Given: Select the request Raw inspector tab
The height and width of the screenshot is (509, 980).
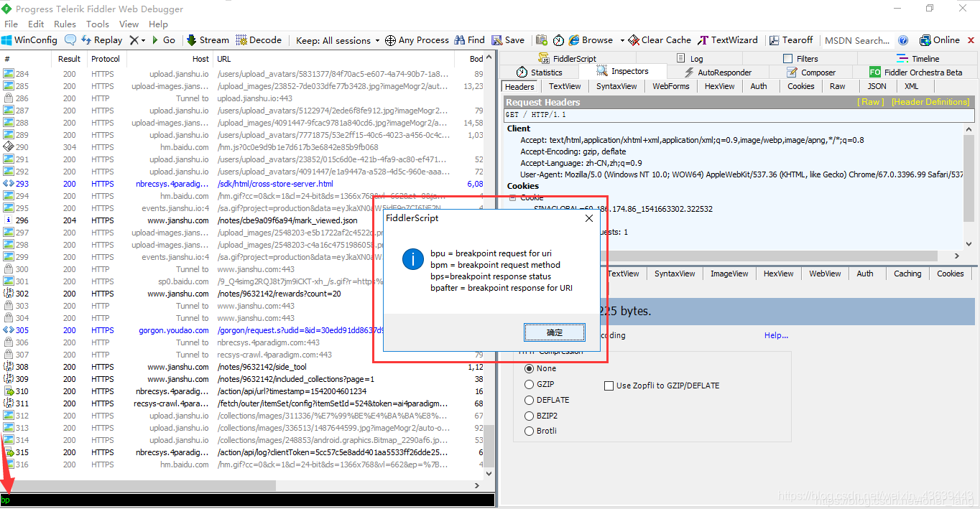Looking at the screenshot, I should 838,86.
